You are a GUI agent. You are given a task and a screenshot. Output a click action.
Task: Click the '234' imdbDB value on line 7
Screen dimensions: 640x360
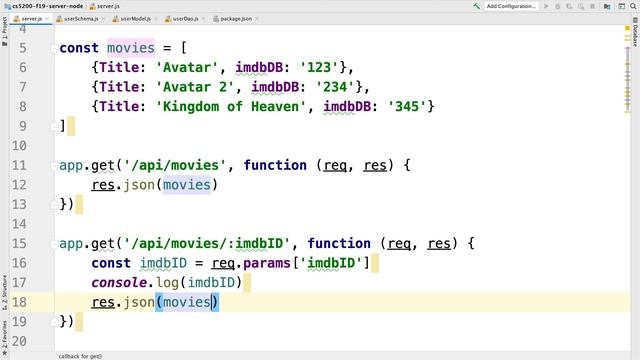tap(335, 87)
